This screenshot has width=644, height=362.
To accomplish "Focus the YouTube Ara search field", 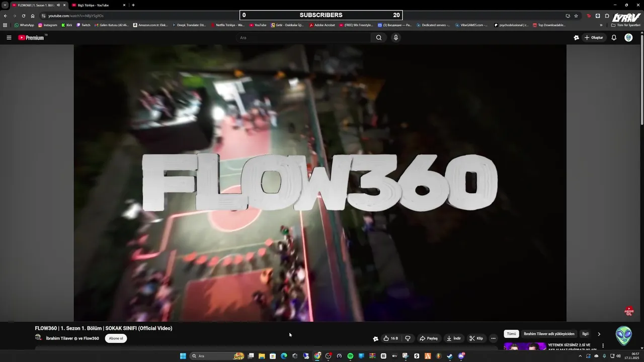I will click(304, 38).
